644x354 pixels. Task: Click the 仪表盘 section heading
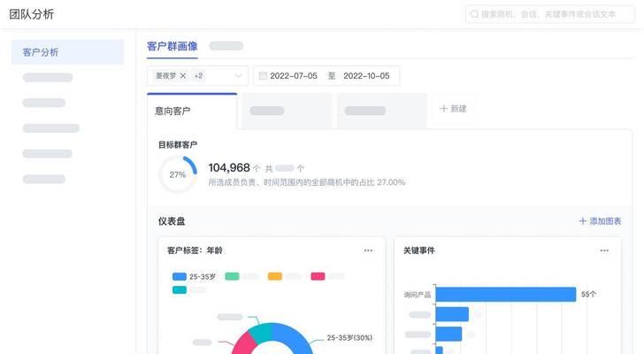tap(172, 221)
